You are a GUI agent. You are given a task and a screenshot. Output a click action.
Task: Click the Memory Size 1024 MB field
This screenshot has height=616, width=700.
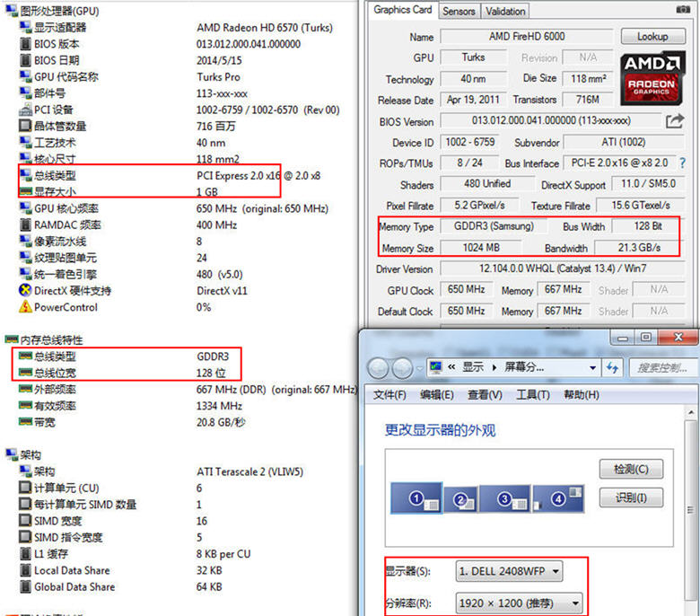point(481,248)
